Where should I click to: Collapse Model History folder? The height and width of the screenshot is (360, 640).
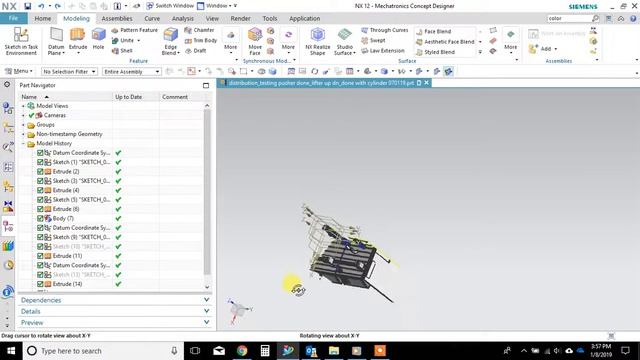coord(23,144)
